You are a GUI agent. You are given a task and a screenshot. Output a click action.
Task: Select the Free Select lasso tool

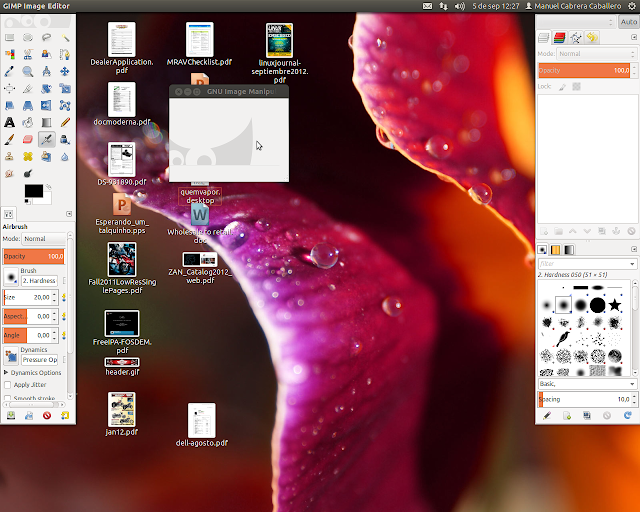click(x=46, y=38)
